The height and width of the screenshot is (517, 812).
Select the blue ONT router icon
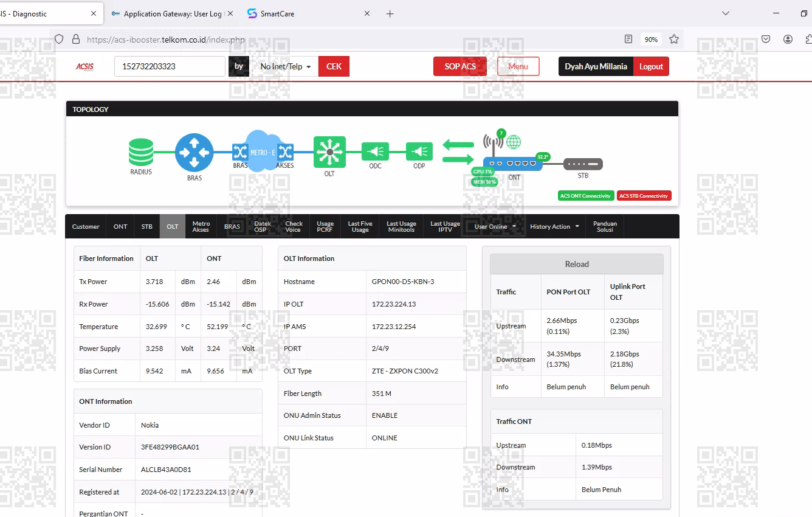(512, 164)
